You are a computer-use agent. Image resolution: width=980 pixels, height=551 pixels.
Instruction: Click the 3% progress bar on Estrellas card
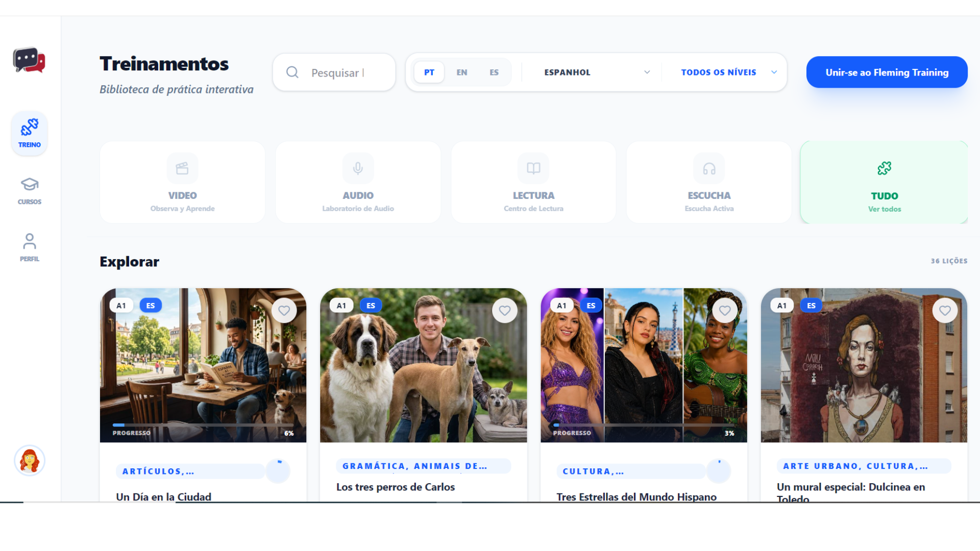pyautogui.click(x=644, y=425)
